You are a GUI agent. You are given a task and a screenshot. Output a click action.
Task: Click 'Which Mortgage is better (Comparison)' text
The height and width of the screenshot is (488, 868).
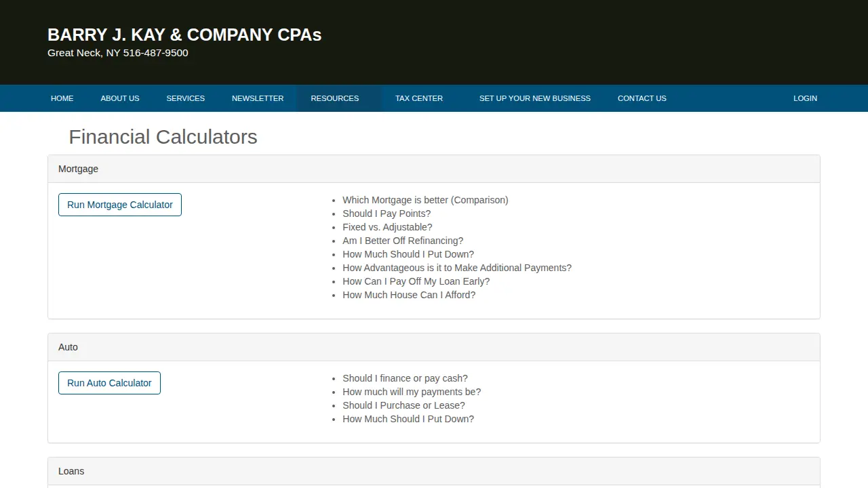[425, 200]
